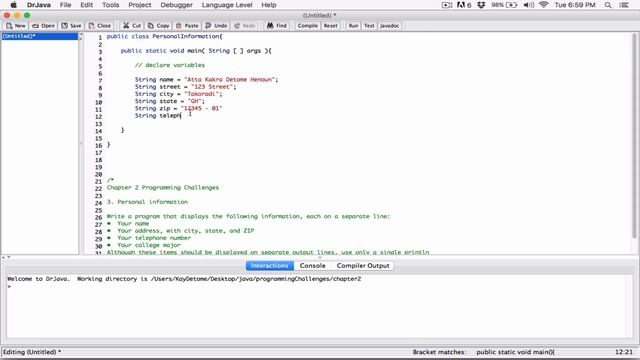
Task: Click the 'String zip' code line
Action: 178,108
